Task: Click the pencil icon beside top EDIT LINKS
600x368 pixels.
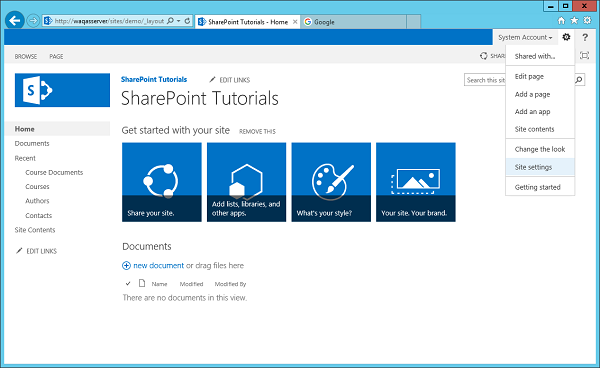Action: [212, 80]
